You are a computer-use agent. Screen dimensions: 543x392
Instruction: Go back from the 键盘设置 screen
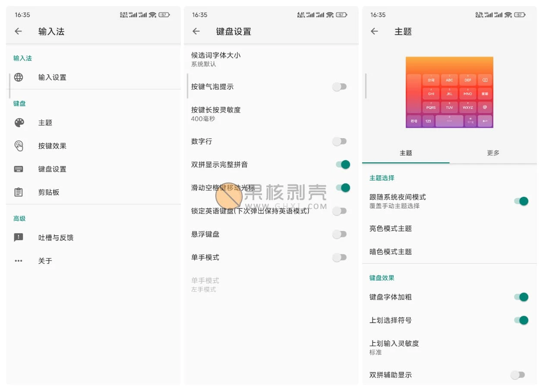[196, 32]
